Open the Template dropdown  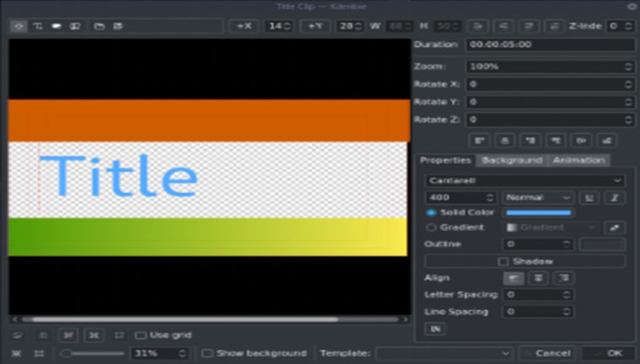tap(444, 353)
